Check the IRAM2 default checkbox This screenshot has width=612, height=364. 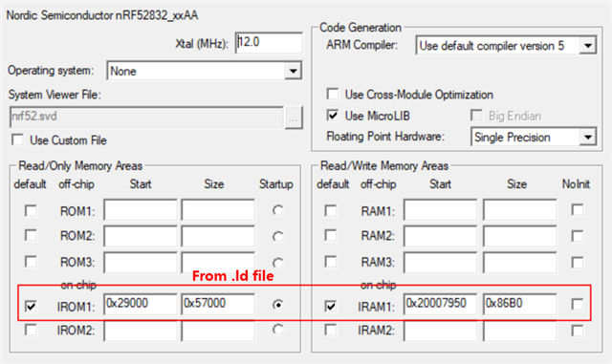click(x=331, y=330)
